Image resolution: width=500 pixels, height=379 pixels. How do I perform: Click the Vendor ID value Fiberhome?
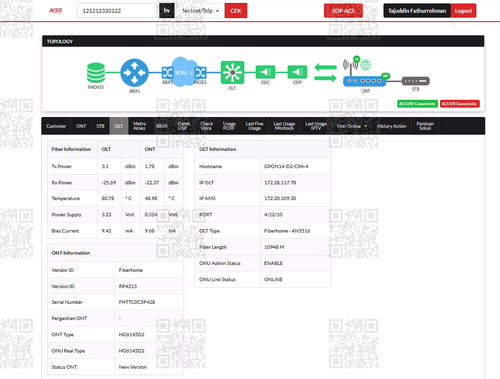(131, 270)
